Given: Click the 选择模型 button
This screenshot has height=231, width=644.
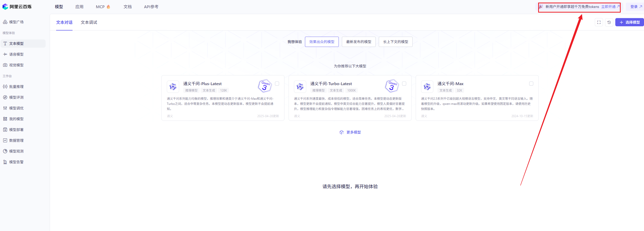Looking at the screenshot, I should [x=630, y=22].
